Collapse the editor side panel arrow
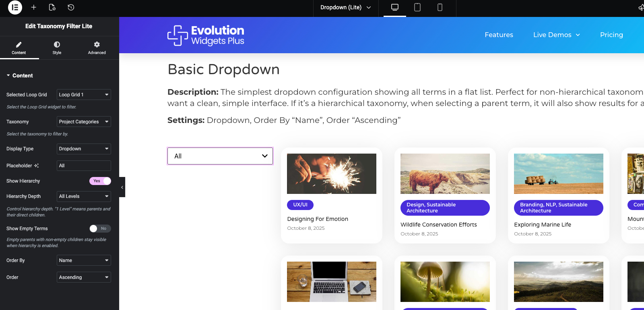This screenshot has height=310, width=644. click(122, 187)
